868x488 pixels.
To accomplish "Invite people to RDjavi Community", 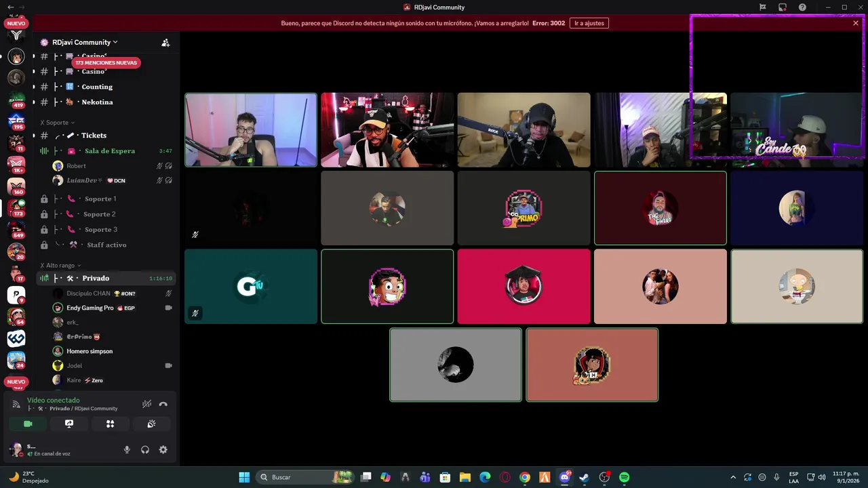I will pos(165,42).
